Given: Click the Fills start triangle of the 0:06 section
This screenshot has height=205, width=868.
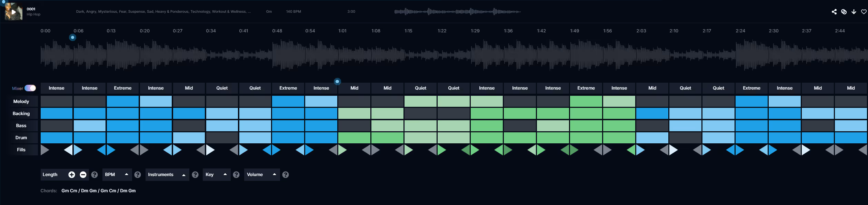Looking at the screenshot, I should click(x=78, y=150).
